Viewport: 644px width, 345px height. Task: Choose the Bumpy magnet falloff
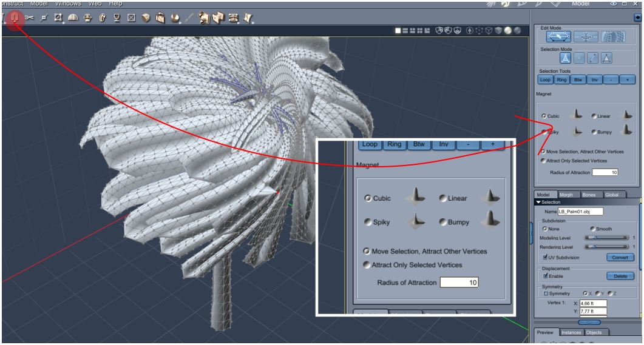[594, 132]
